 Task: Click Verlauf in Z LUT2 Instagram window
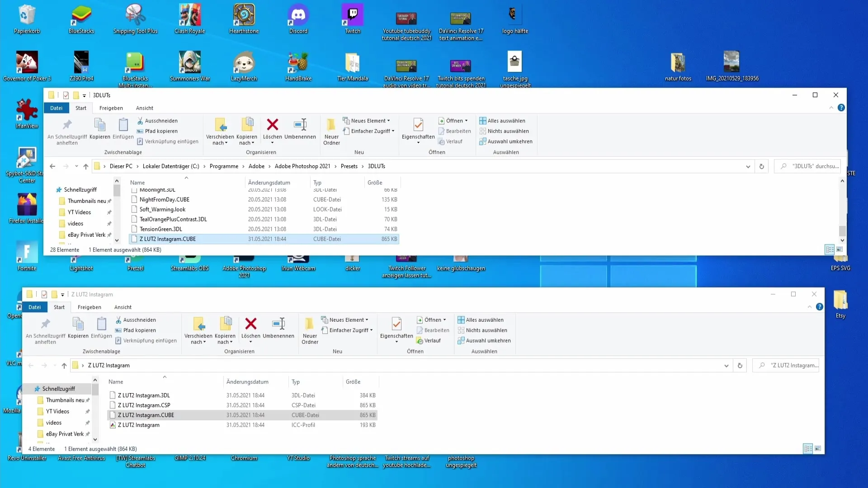428,341
